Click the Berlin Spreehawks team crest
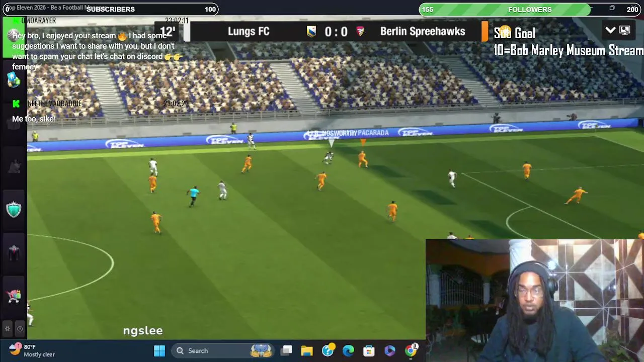 coord(360,31)
